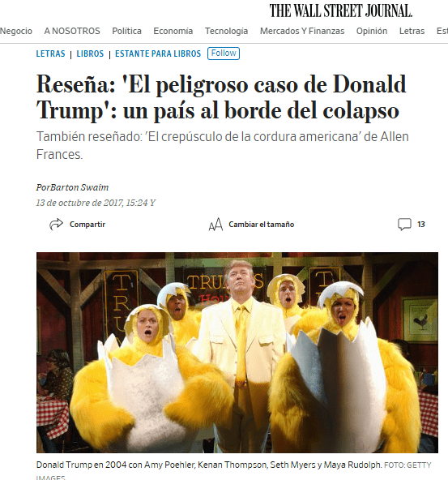
Task: Open ESTANTE PARA LIBROS link
Action: coord(158,54)
